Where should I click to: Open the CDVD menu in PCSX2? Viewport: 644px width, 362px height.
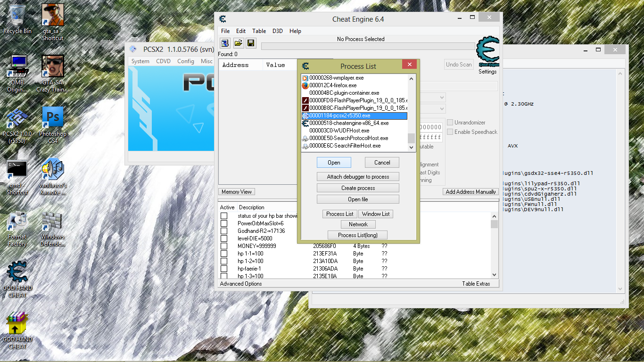[x=164, y=61]
